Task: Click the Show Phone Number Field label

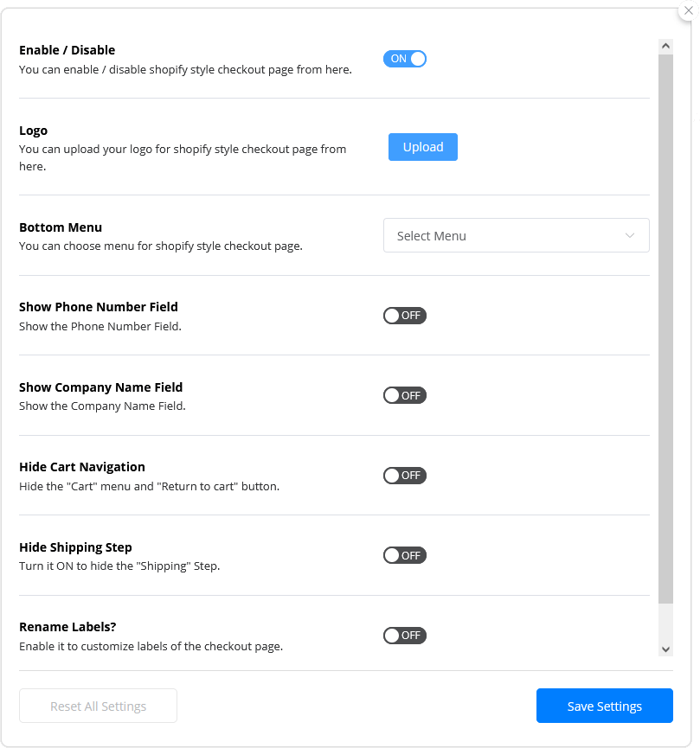Action: click(99, 306)
